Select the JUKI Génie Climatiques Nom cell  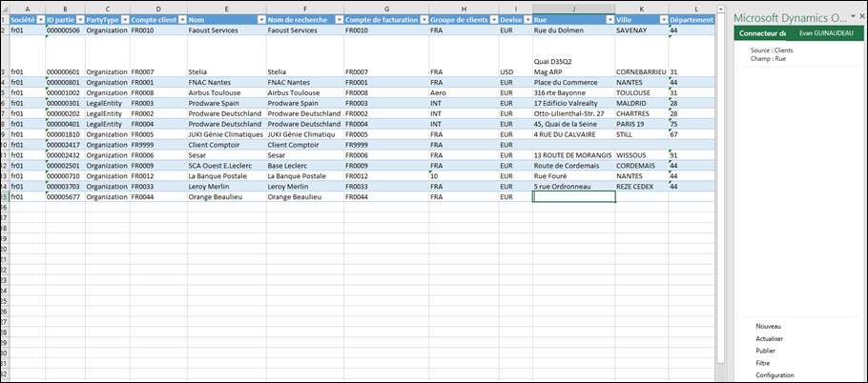pyautogui.click(x=227, y=134)
